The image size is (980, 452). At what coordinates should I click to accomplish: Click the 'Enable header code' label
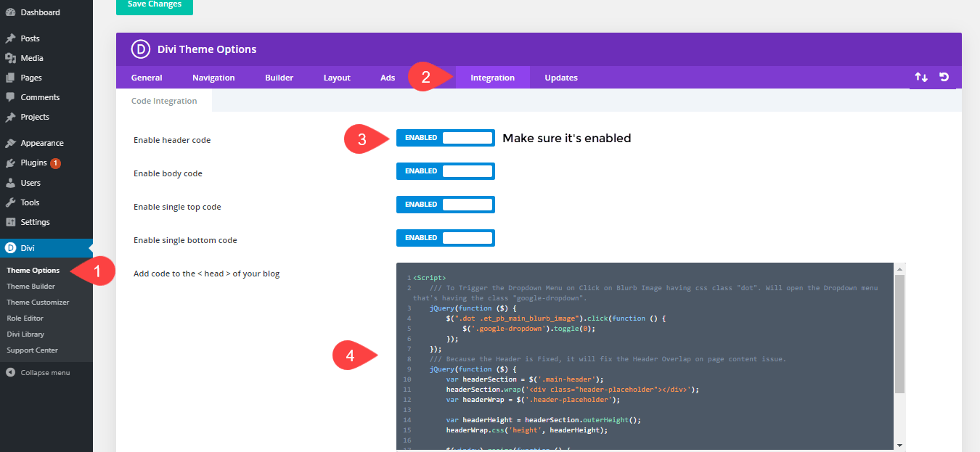tap(172, 140)
